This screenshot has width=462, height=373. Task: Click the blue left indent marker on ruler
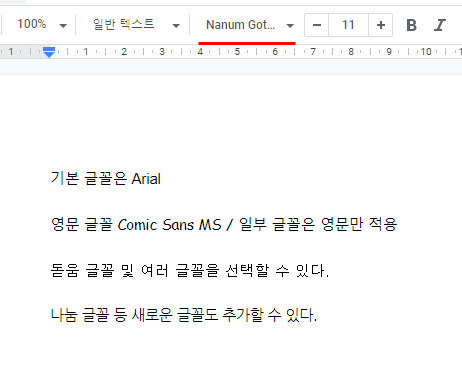pyautogui.click(x=49, y=52)
